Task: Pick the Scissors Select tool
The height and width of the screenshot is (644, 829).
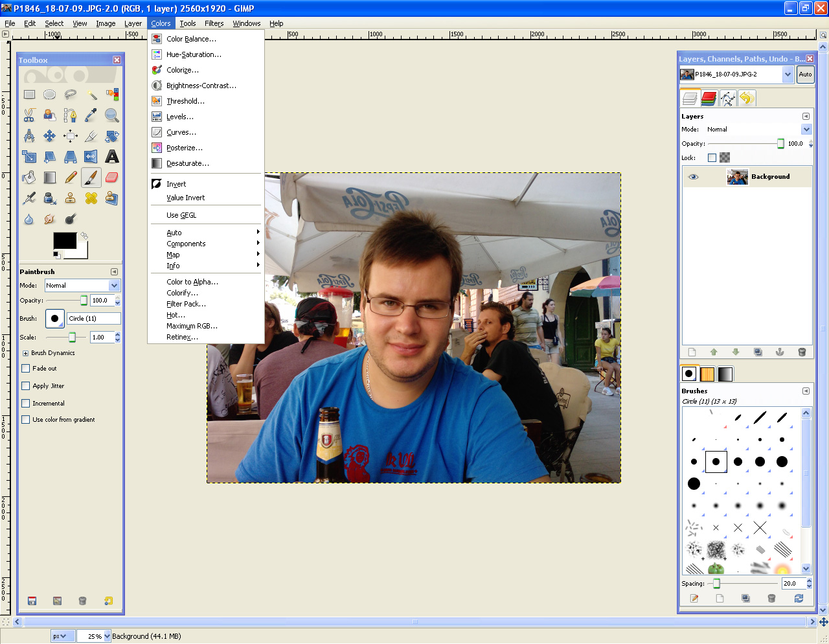Action: 29,115
